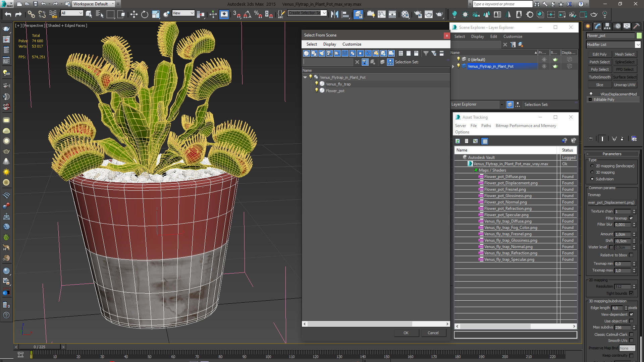Open the Create Selection Set dropdown
The height and width of the screenshot is (362, 644).
coord(324,13)
